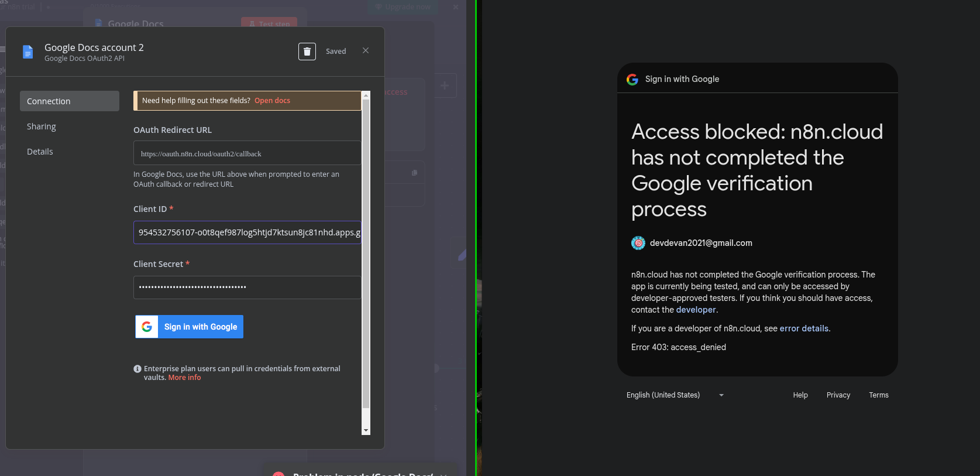
Task: Click the info icon beside Enterprise plan note
Action: click(137, 369)
